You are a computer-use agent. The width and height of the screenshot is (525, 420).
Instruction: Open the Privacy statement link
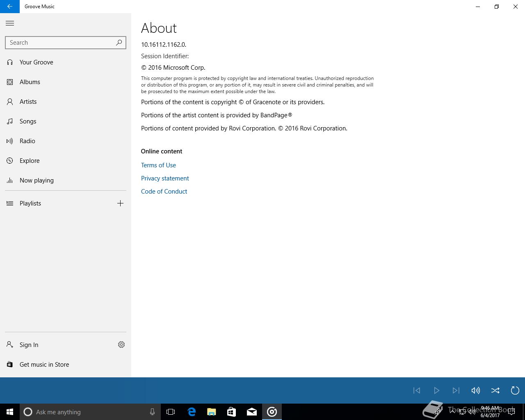pos(165,178)
